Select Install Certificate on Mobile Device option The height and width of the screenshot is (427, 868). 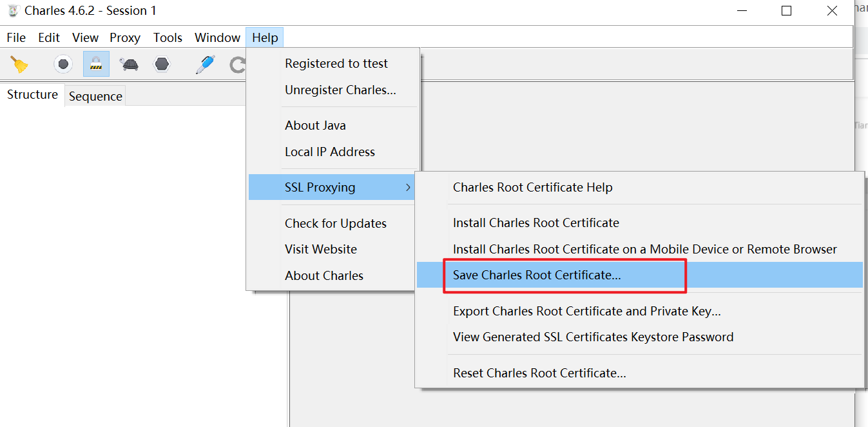click(640, 249)
